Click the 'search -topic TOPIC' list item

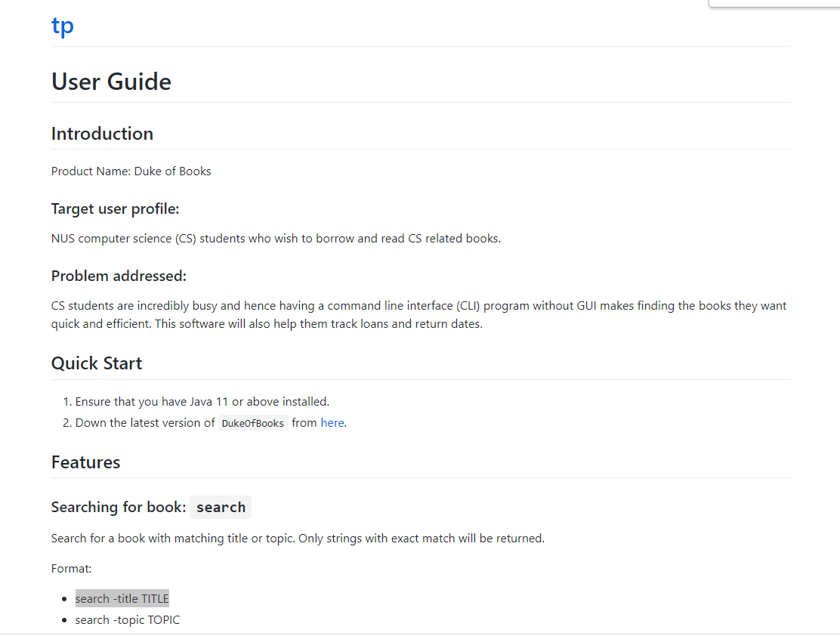pos(128,620)
